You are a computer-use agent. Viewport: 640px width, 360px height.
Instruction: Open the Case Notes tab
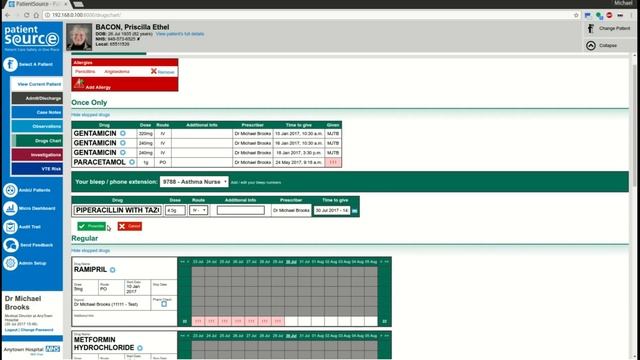[37, 112]
